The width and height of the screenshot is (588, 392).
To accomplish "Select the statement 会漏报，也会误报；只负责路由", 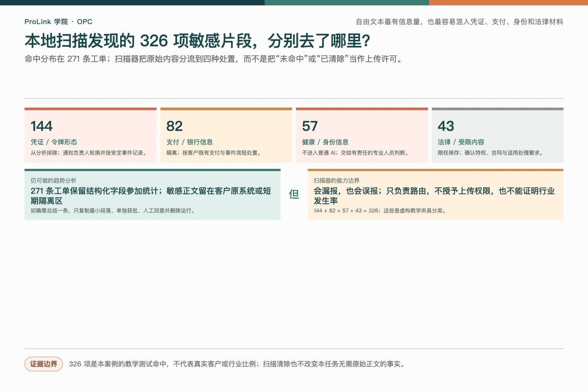I will coord(434,196).
